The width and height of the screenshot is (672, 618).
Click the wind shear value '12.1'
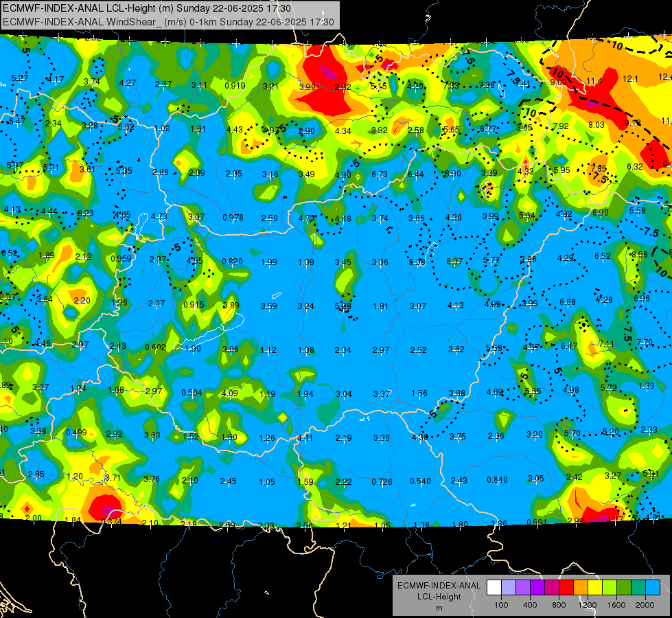point(630,79)
